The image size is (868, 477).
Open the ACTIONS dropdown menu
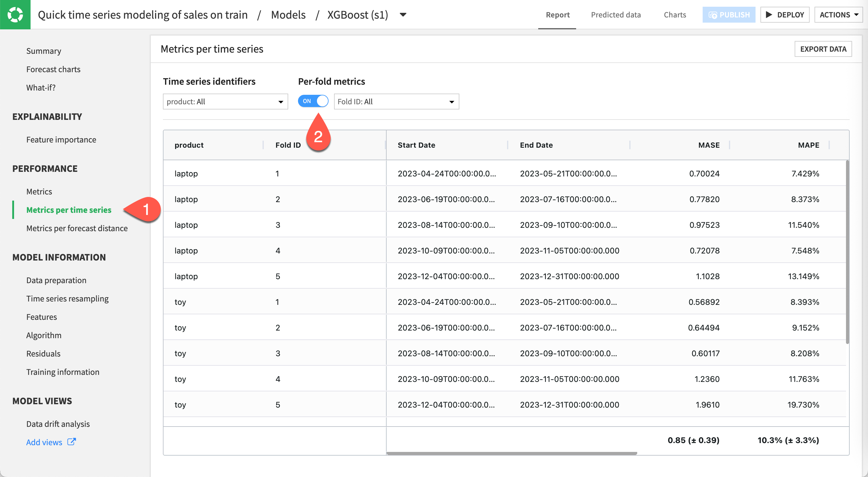click(838, 14)
